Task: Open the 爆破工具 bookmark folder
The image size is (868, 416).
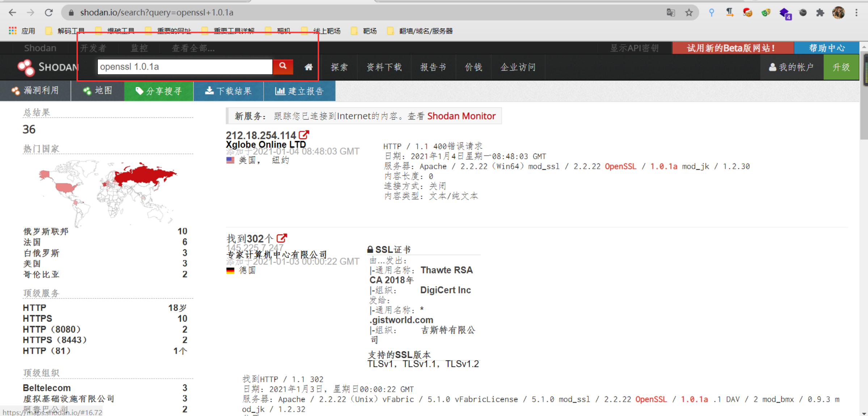Action: pos(115,31)
